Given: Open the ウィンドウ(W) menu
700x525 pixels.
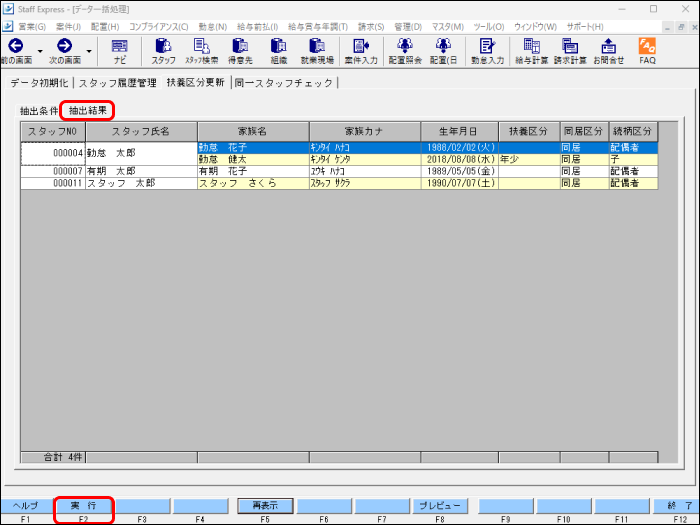Looking at the screenshot, I should coord(535,27).
